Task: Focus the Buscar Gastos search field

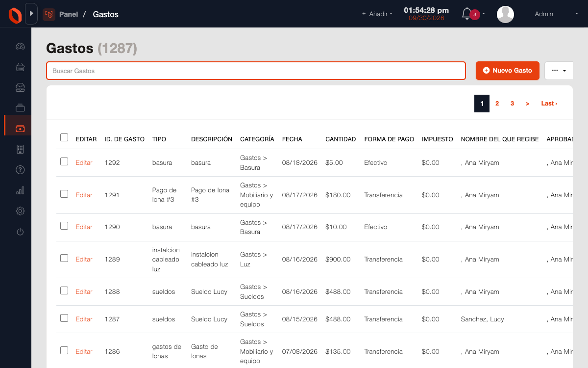Action: click(256, 71)
